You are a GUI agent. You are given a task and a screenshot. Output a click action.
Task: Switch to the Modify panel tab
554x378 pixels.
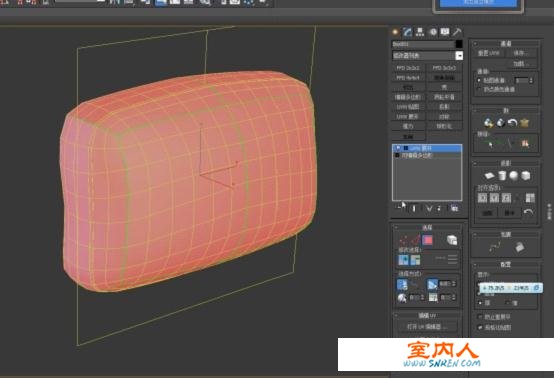click(408, 32)
